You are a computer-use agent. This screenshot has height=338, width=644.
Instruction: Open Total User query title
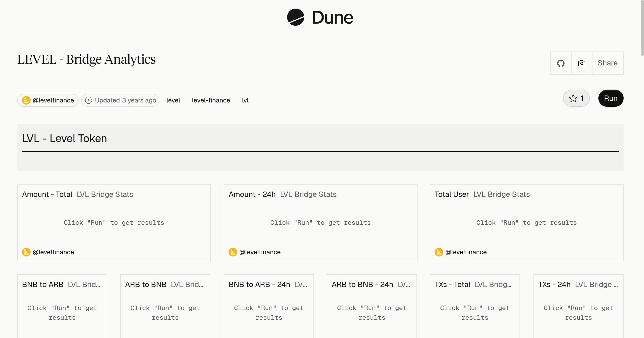(x=452, y=194)
